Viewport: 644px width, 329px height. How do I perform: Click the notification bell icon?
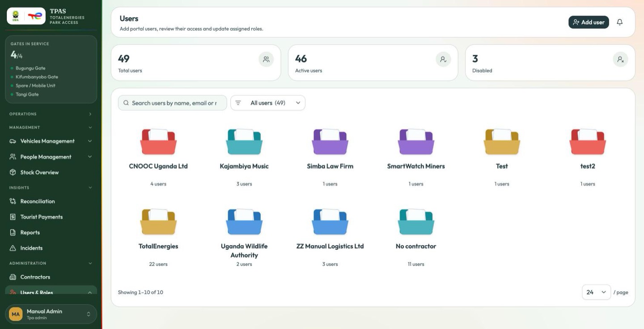[x=619, y=22]
